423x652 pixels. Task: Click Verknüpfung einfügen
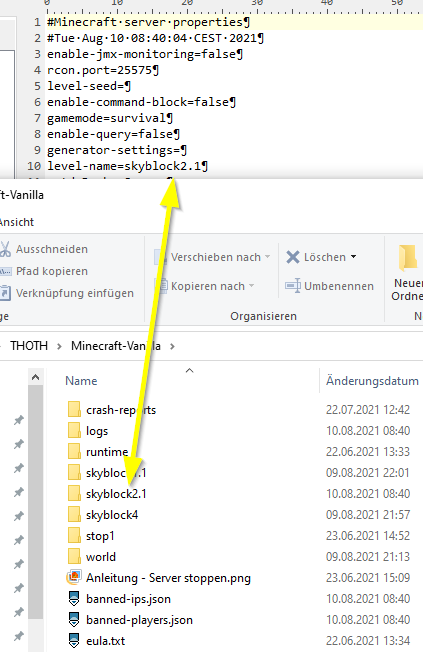[x=67, y=293]
